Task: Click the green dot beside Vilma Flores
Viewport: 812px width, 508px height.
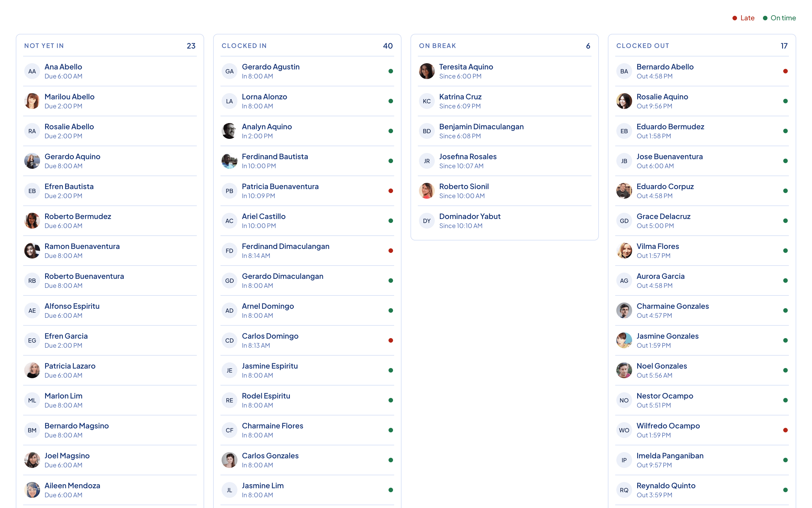Action: [785, 251]
